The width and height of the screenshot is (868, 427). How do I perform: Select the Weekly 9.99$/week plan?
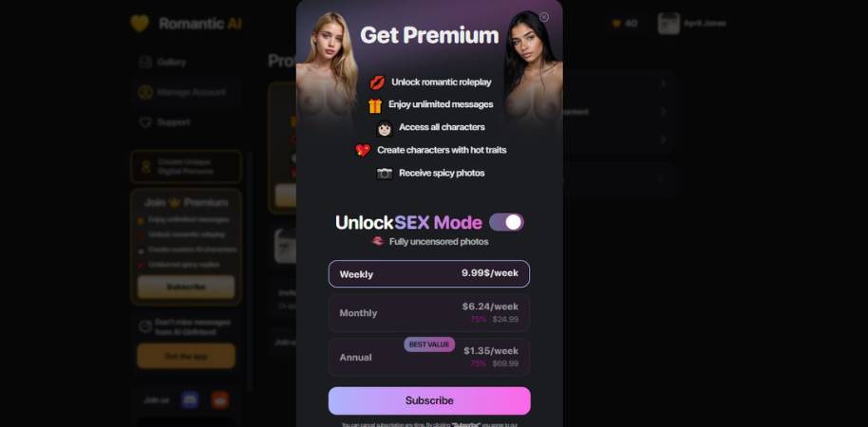click(429, 274)
